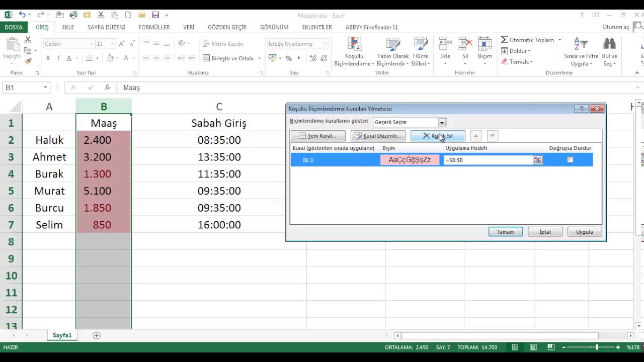Click the Undo arrow icon
The image size is (644, 362).
22,15
